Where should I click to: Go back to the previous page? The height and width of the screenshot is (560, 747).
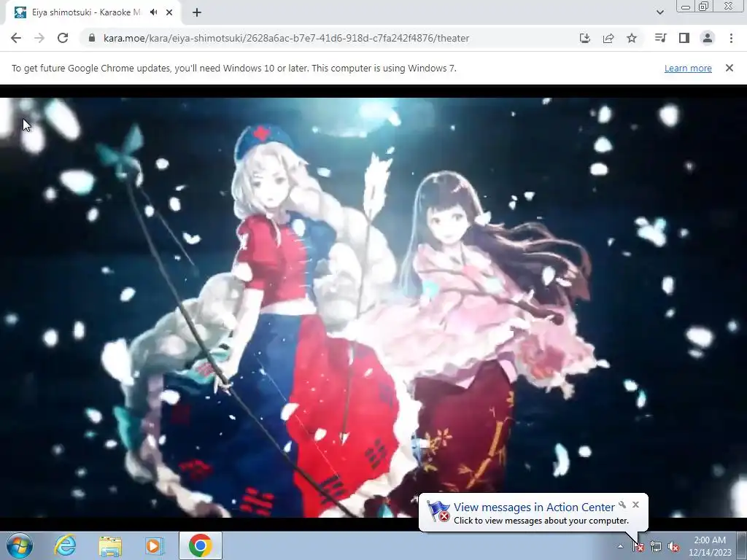pos(16,38)
